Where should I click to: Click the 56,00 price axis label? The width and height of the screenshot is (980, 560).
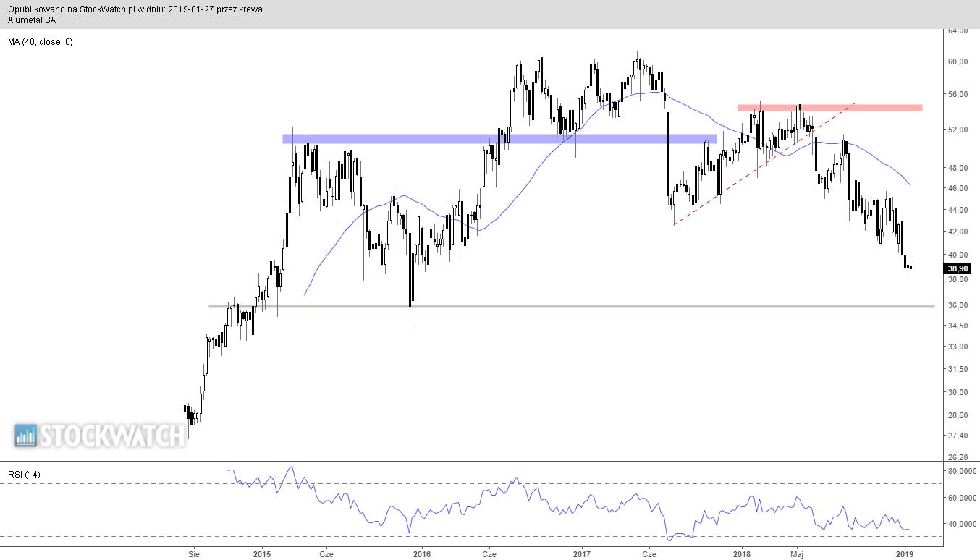(958, 94)
